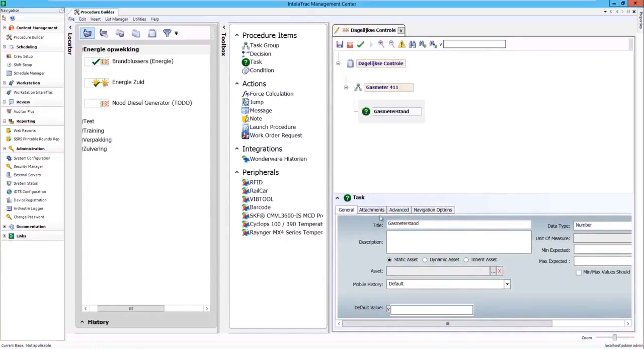Open Security Manager in navigation

coord(28,166)
